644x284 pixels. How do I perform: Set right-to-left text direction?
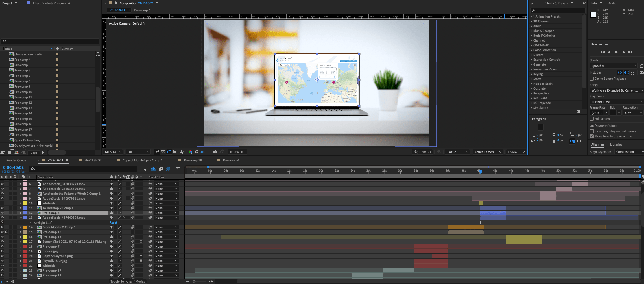click(579, 141)
